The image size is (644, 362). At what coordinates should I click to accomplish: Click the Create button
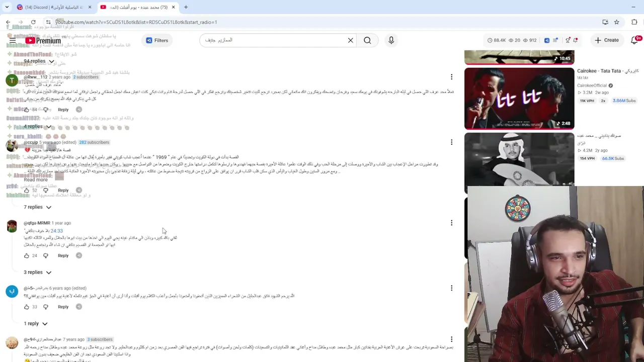click(606, 40)
